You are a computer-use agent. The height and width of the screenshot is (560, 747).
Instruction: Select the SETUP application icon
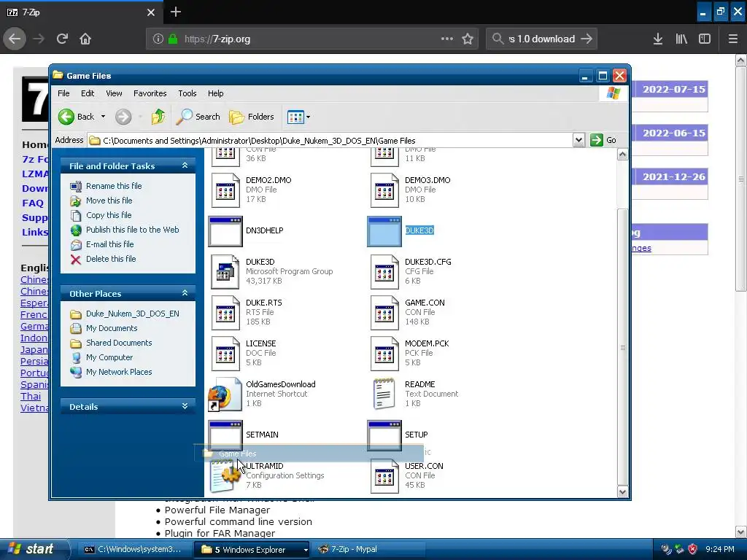pos(384,435)
